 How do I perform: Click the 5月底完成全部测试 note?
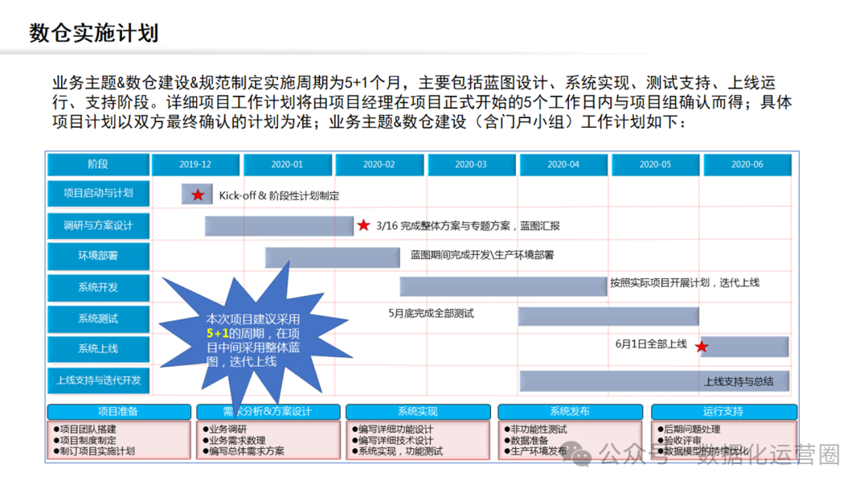[x=431, y=314]
